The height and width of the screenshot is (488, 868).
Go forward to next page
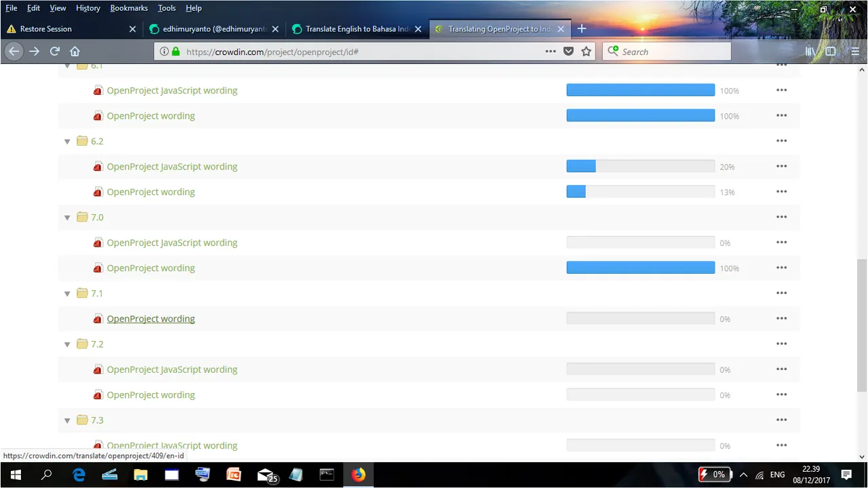[x=35, y=52]
